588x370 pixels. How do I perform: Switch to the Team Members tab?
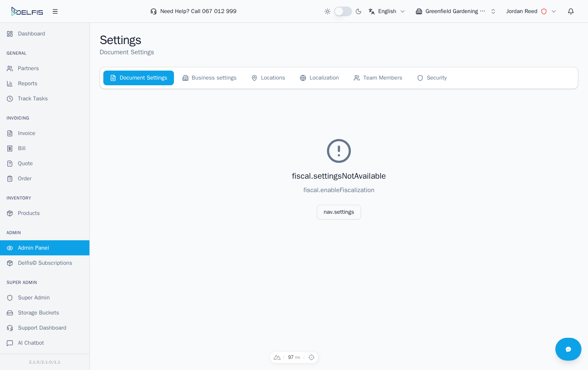coord(378,78)
